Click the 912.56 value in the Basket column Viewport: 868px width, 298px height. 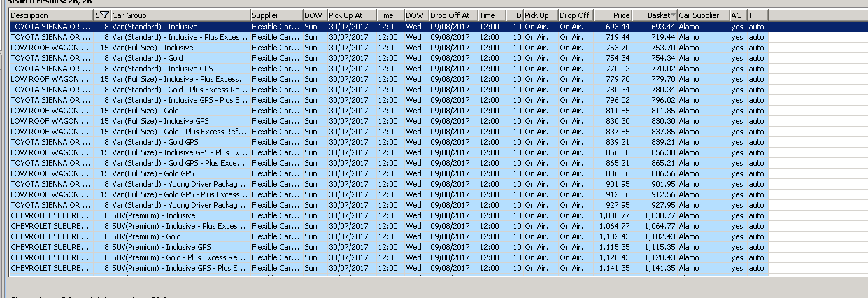click(x=663, y=194)
